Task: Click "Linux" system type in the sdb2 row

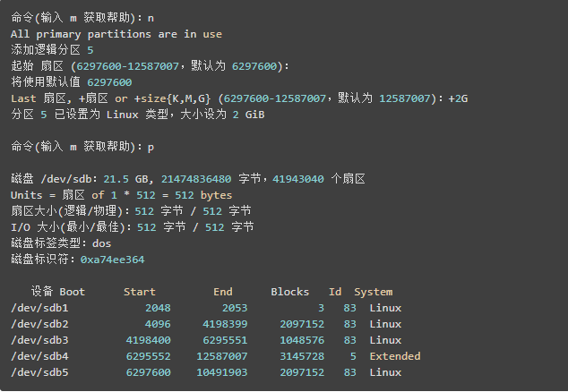Action: pos(385,324)
